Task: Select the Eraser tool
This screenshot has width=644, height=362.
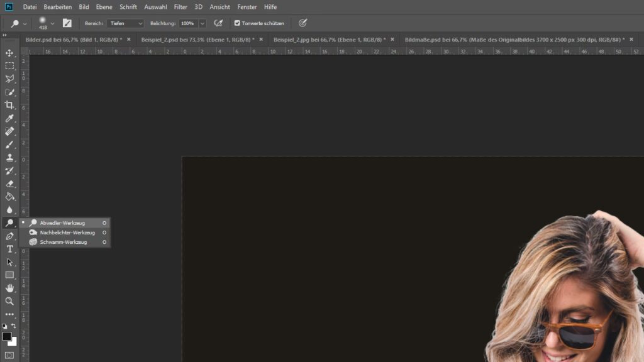Action: [9, 184]
